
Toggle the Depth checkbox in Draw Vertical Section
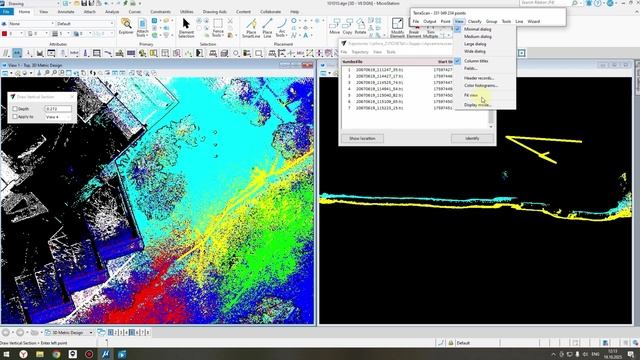pyautogui.click(x=15, y=109)
